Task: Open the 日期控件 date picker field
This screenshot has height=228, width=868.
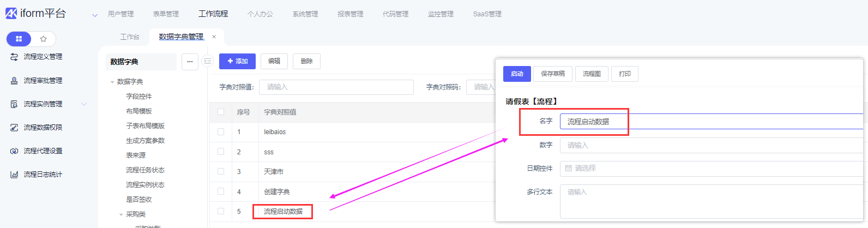Action: [709, 169]
